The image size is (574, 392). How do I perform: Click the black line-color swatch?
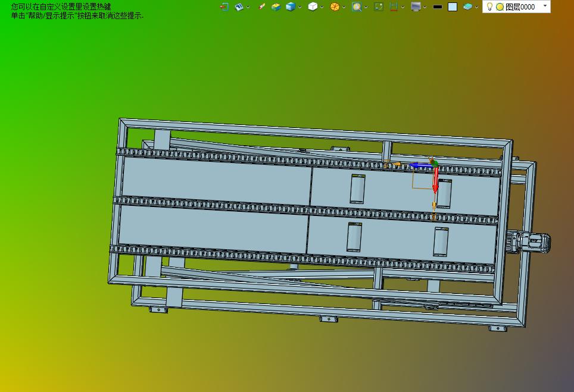[438, 7]
